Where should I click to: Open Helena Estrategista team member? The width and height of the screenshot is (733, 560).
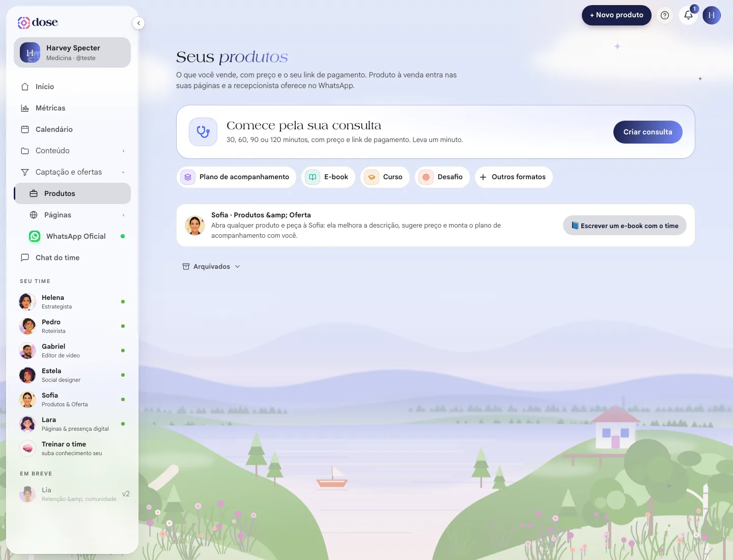coord(72,301)
